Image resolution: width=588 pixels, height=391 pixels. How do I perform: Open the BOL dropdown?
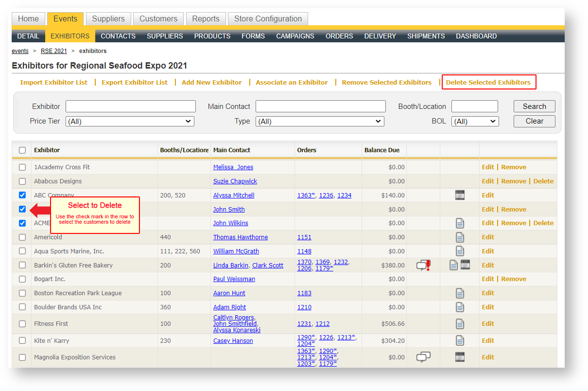click(x=475, y=122)
